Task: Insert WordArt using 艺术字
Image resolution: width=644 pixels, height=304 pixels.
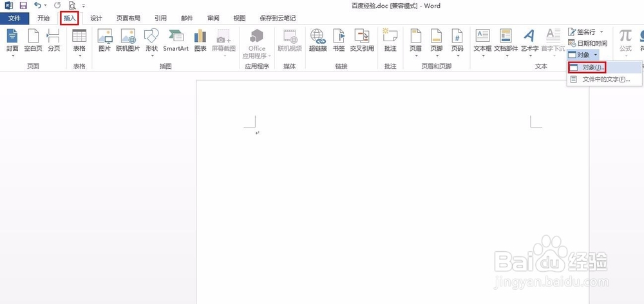Action: (x=529, y=42)
